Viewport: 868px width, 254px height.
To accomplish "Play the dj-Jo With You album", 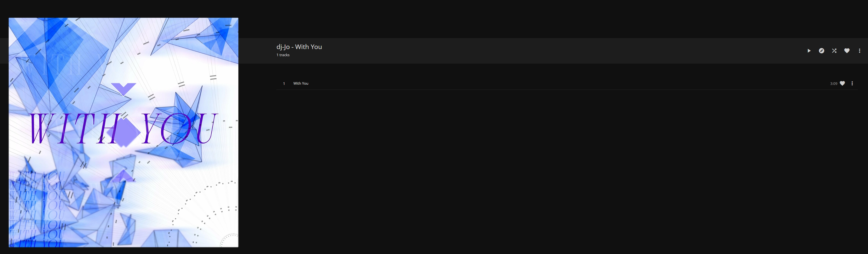I will pyautogui.click(x=809, y=51).
